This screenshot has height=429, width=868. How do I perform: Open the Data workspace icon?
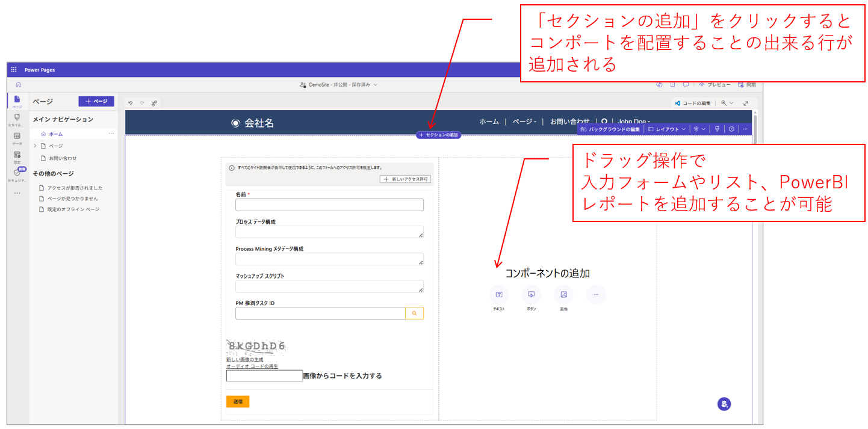click(x=17, y=138)
